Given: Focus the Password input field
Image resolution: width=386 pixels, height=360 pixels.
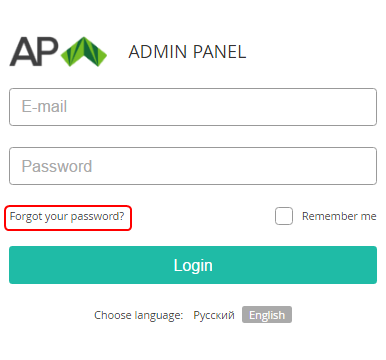Looking at the screenshot, I should (x=193, y=166).
